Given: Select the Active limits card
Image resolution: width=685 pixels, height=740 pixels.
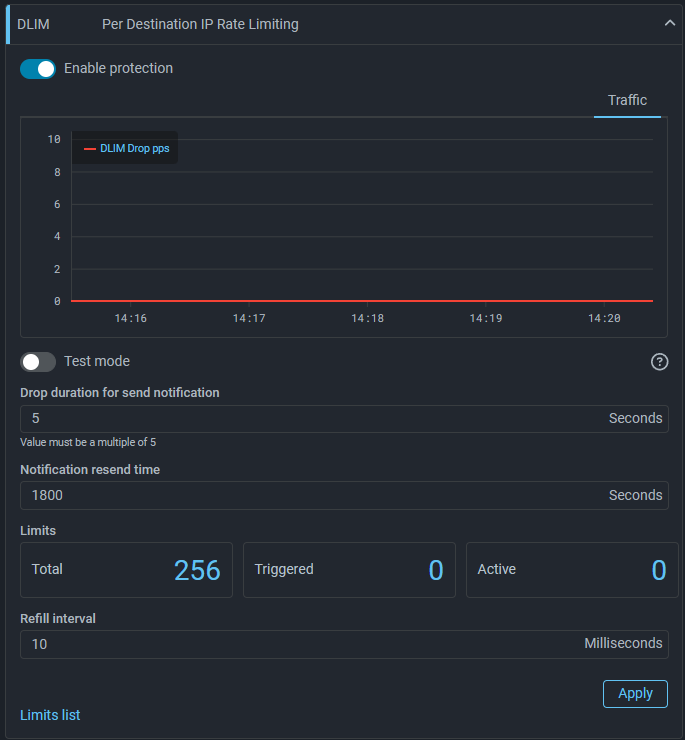Looking at the screenshot, I should 572,570.
